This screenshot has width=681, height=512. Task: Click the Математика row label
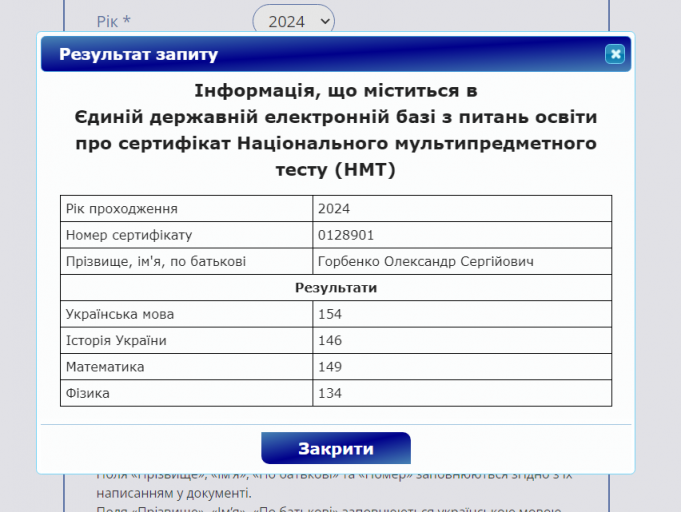pyautogui.click(x=105, y=367)
